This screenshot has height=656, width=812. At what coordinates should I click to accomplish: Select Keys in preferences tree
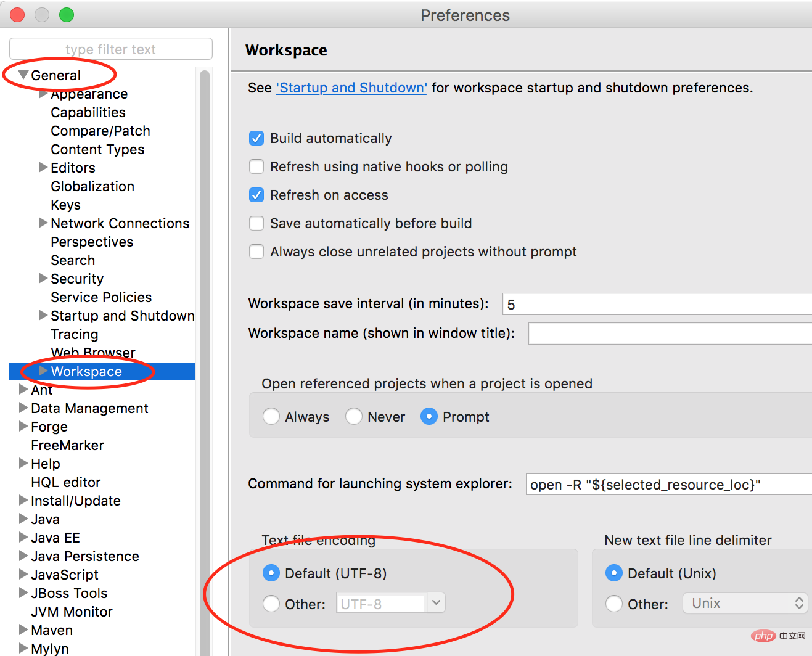[x=65, y=205]
